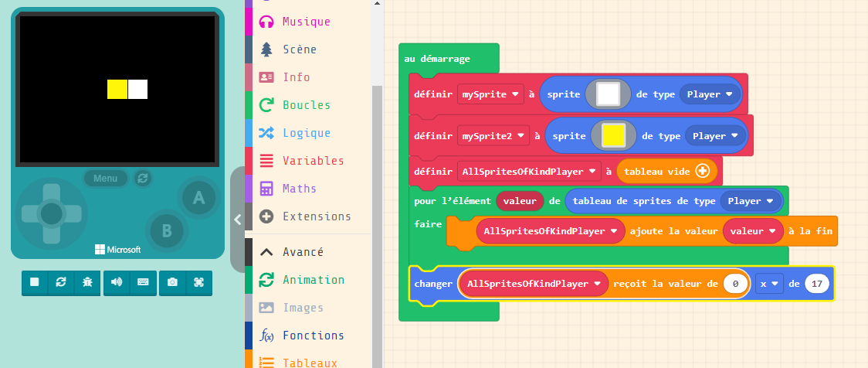Select the au démarrage block

437,59
